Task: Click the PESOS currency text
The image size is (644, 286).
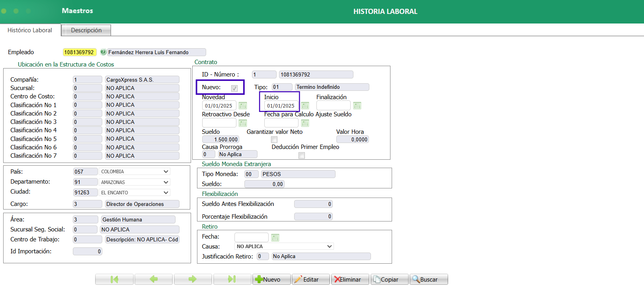Action: click(298, 174)
